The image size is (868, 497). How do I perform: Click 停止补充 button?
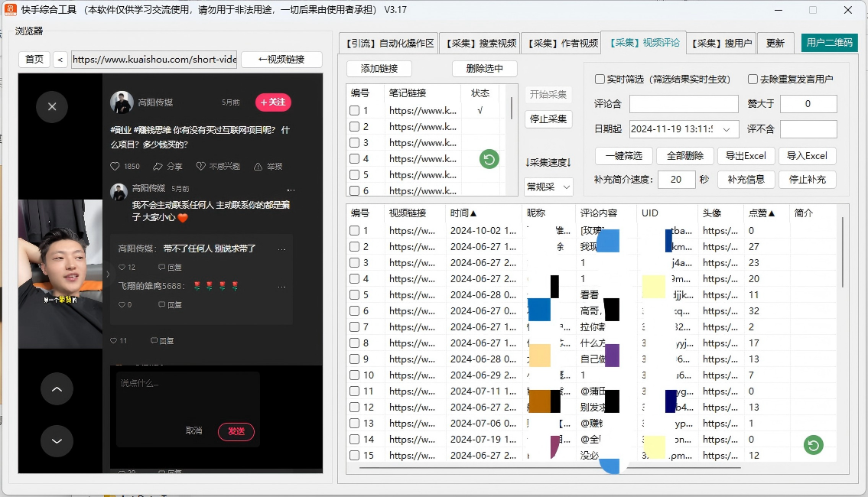click(807, 180)
